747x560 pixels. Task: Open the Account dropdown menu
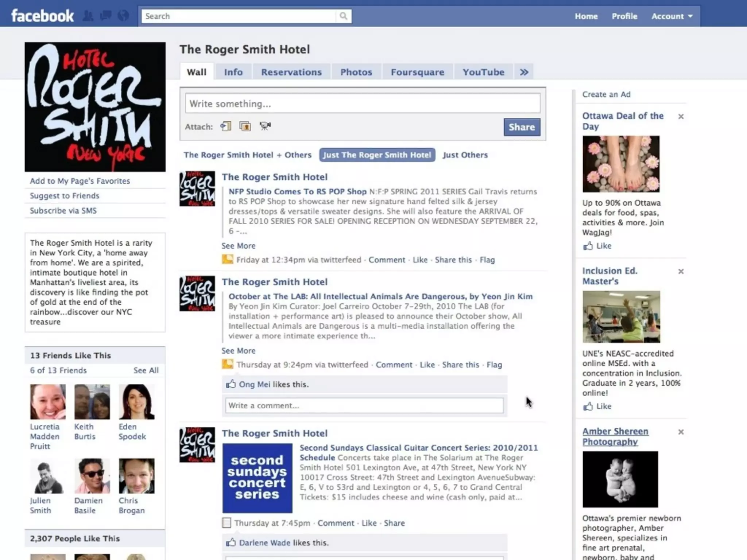[x=671, y=16]
